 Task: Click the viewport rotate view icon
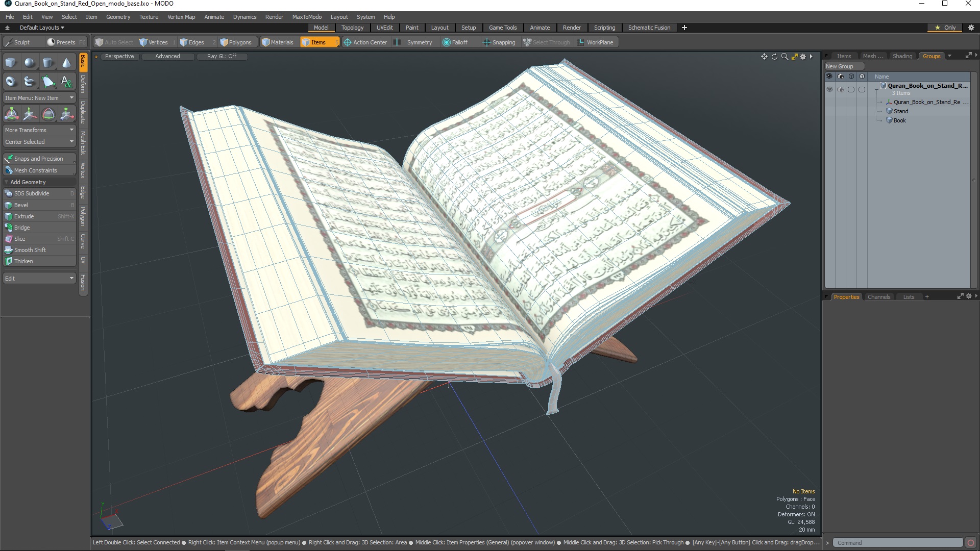coord(774,57)
